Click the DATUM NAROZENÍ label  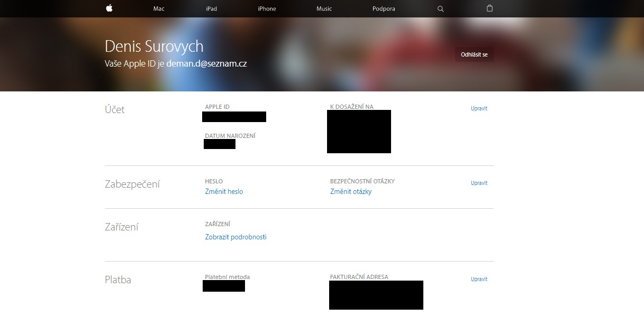click(x=230, y=136)
